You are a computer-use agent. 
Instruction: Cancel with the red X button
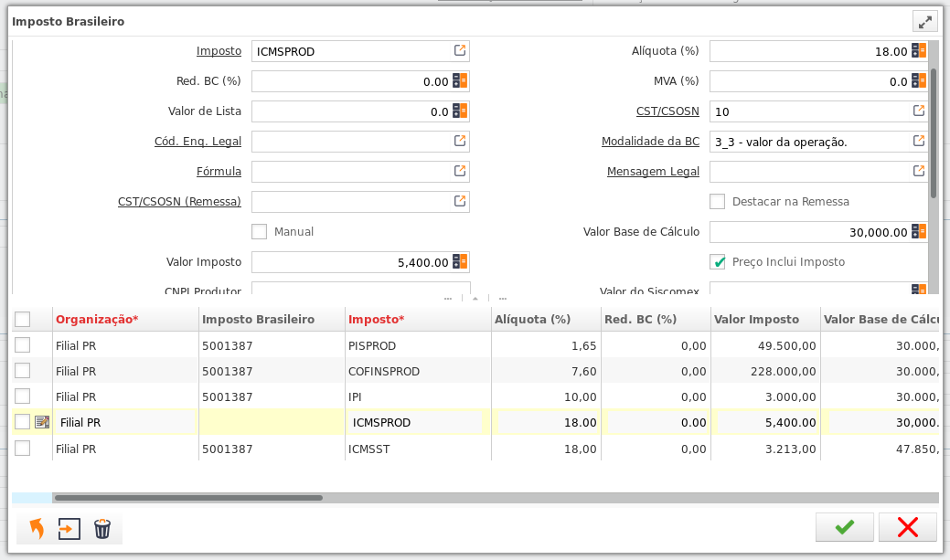(907, 527)
